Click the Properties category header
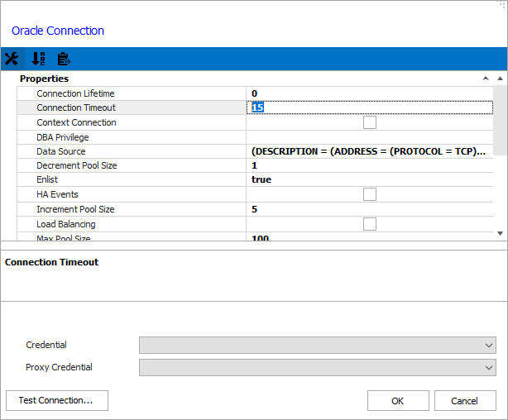508x420 pixels. [x=45, y=79]
